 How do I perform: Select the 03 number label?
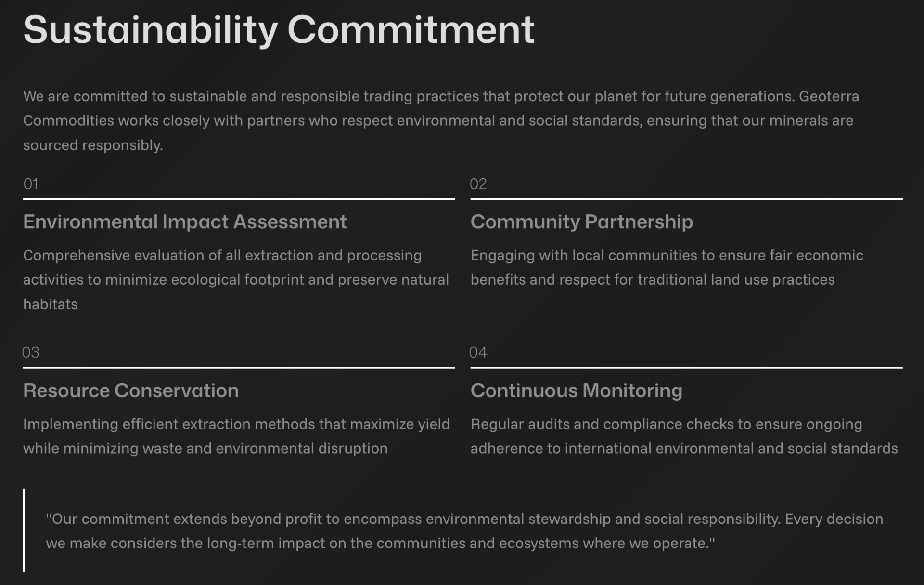30,352
